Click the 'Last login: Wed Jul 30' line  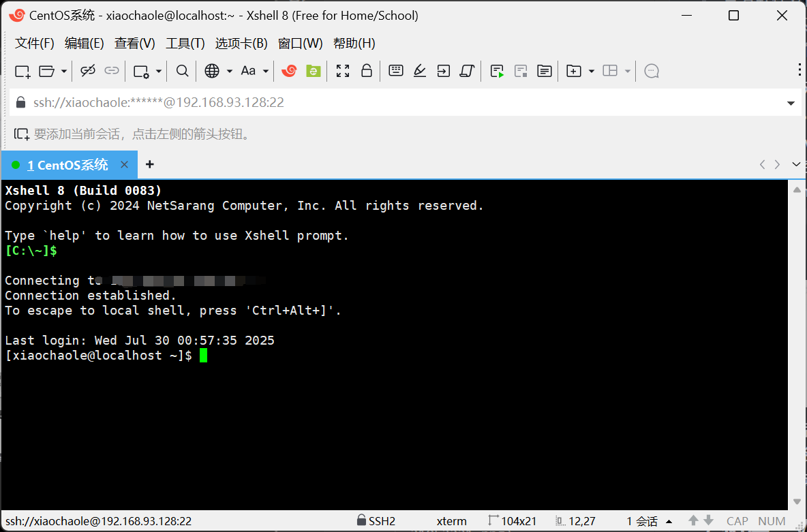click(x=140, y=341)
